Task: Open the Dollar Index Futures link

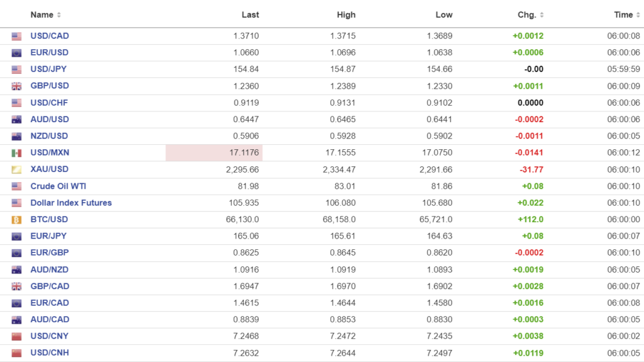Action: (71, 203)
